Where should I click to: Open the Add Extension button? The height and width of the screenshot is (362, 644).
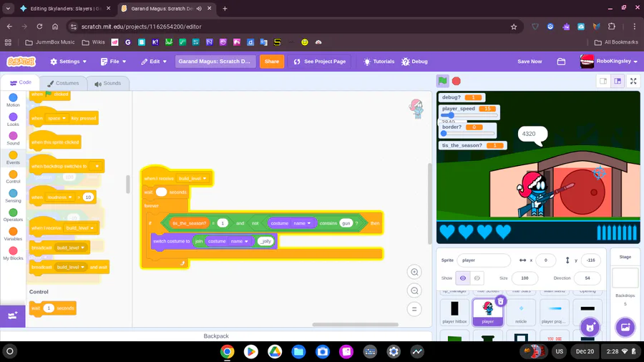point(13,315)
